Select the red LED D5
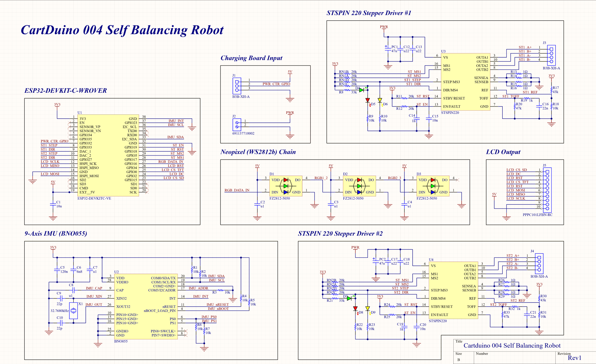 coord(368,100)
